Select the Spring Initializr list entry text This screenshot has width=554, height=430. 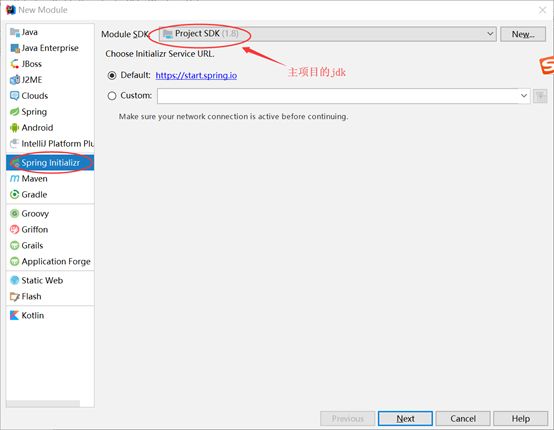pos(51,163)
